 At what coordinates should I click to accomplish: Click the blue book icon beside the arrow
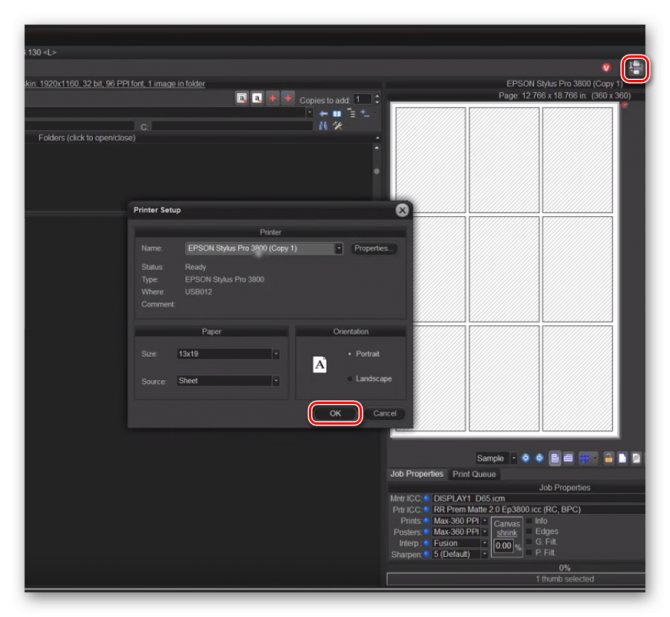(x=337, y=114)
